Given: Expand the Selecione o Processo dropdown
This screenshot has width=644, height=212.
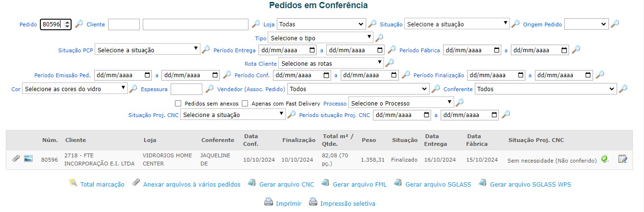Looking at the screenshot, I should pos(401,103).
